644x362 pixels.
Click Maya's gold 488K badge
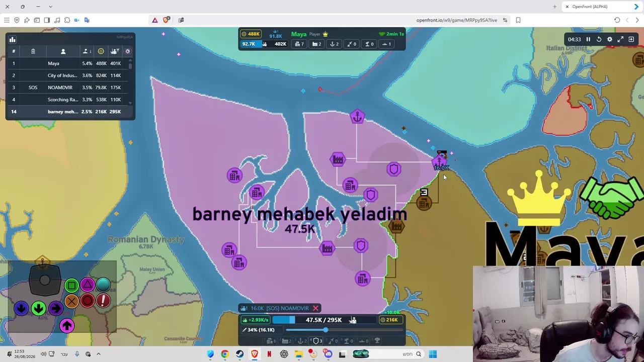251,34
